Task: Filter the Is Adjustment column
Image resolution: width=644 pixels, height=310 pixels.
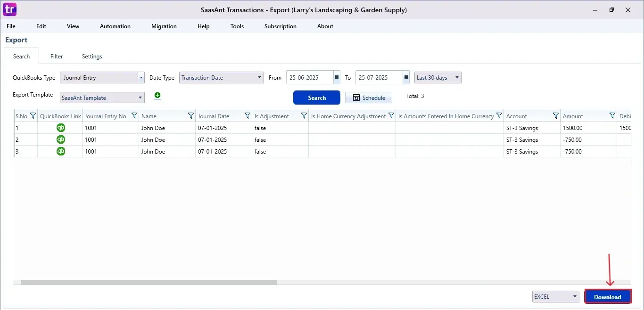Action: coord(304,115)
